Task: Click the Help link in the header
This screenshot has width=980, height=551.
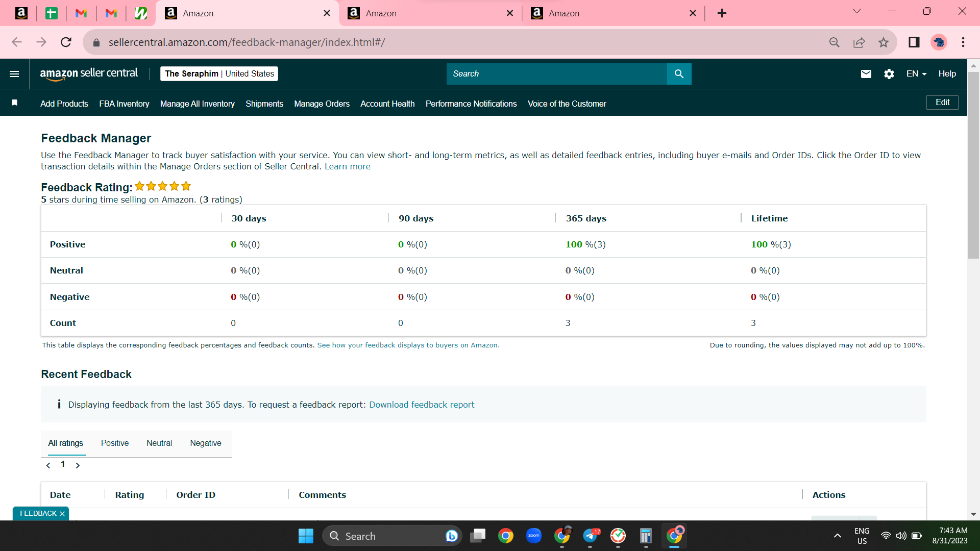Action: point(947,74)
